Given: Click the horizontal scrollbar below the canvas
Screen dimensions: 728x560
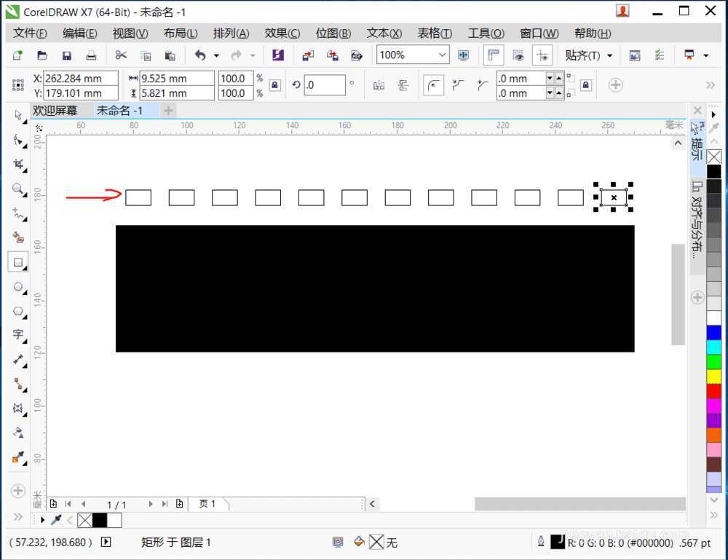Looking at the screenshot, I should 579,503.
